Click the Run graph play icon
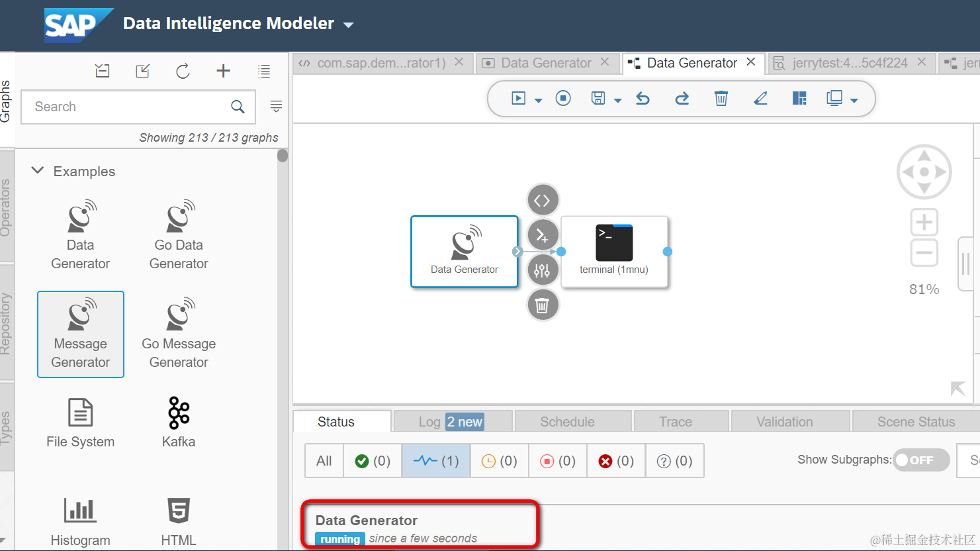 coord(519,99)
